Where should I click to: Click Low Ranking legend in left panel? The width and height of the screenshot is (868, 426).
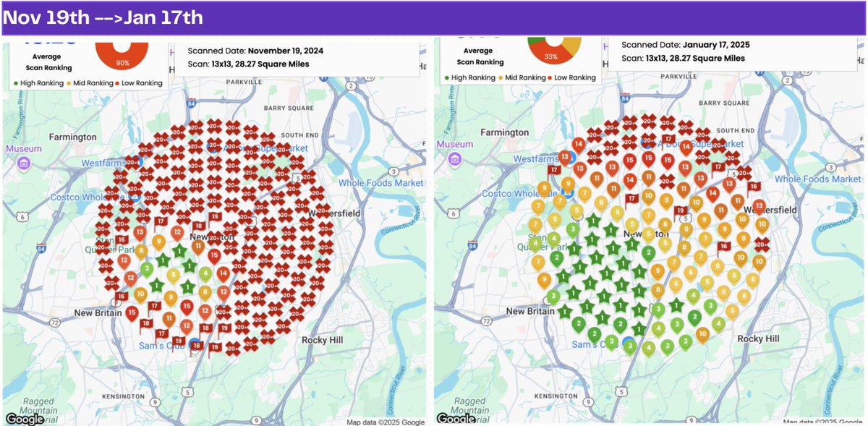pyautogui.click(x=139, y=83)
